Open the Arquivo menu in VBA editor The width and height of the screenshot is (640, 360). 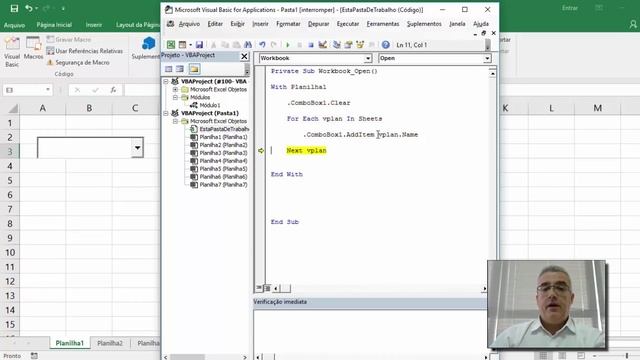pos(189,24)
